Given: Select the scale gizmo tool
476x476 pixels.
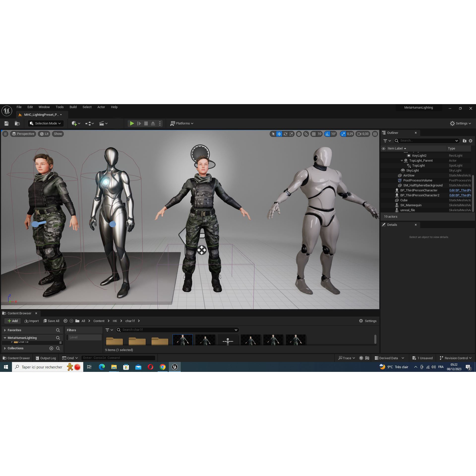Looking at the screenshot, I should [291, 134].
